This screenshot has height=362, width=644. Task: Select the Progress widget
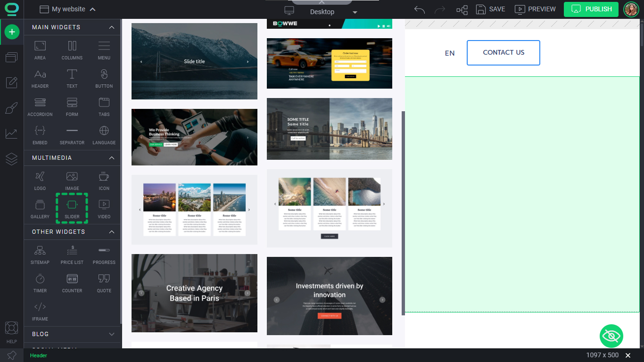point(104,255)
